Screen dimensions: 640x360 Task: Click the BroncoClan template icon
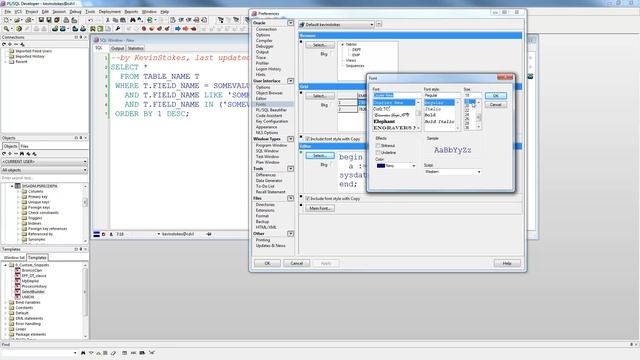[18, 270]
